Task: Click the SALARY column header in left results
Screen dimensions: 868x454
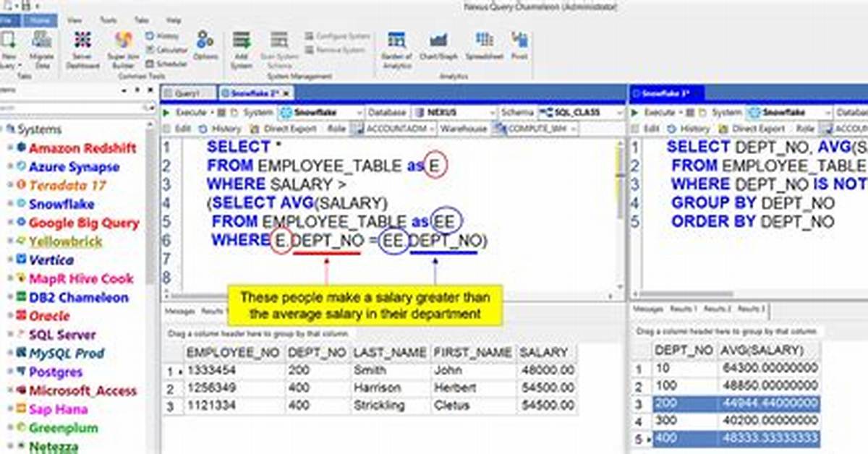Action: [547, 352]
